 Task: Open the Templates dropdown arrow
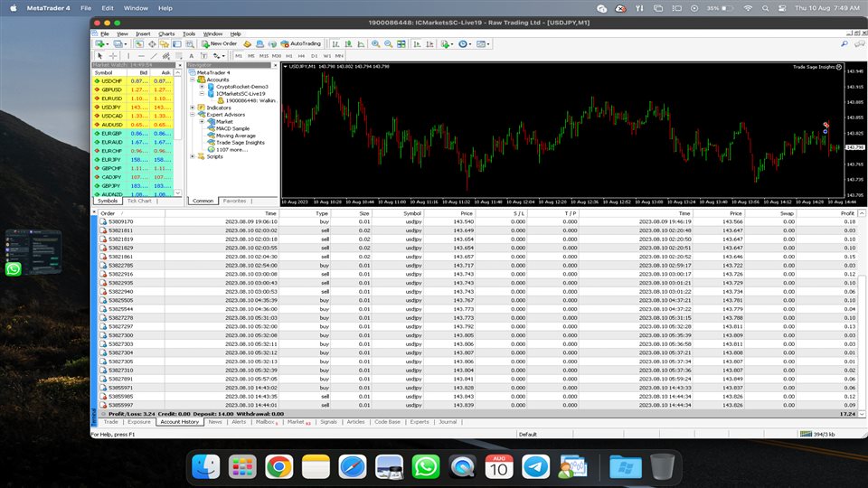(488, 44)
